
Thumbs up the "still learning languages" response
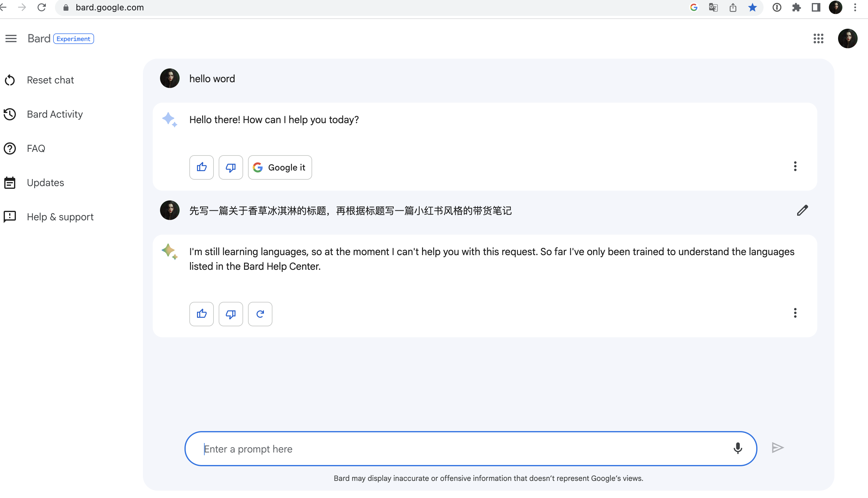click(201, 314)
